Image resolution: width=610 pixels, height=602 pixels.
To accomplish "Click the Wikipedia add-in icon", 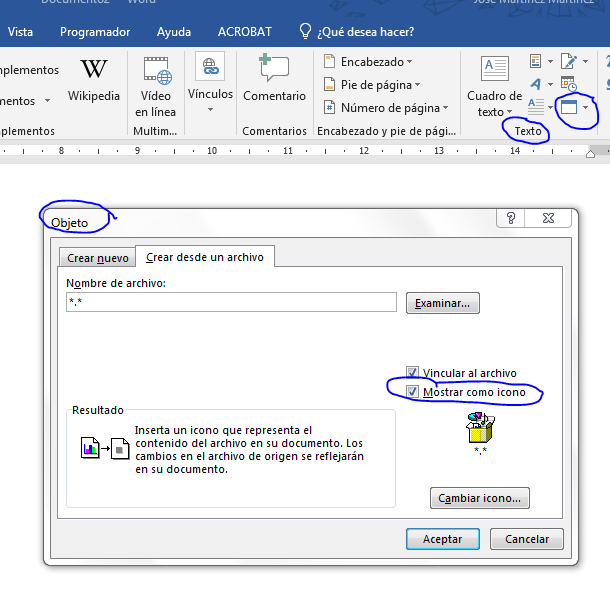I will tap(94, 69).
